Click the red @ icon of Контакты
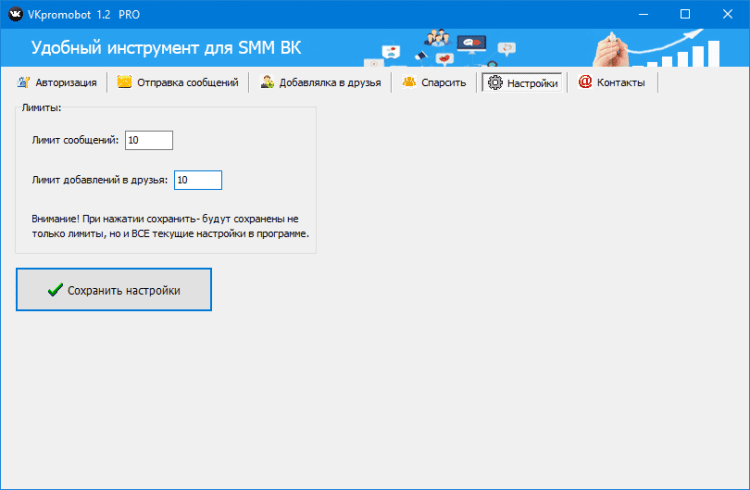 click(x=585, y=82)
